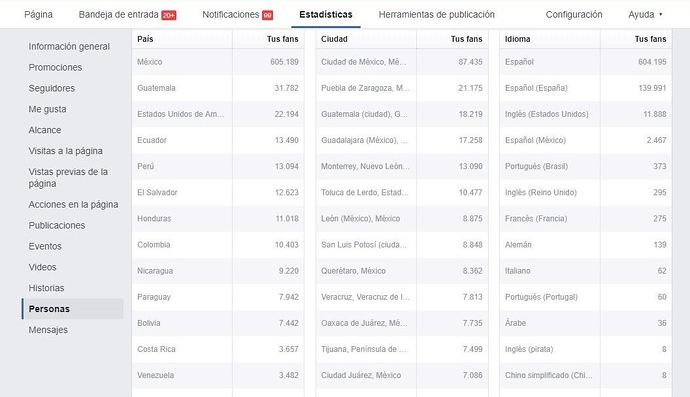The width and height of the screenshot is (690, 397).
Task: Open Información general in sidebar
Action: click(69, 46)
